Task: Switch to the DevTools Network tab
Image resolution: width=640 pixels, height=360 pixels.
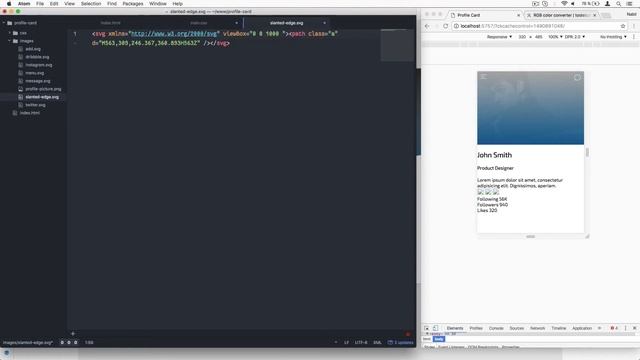Action: point(537,328)
